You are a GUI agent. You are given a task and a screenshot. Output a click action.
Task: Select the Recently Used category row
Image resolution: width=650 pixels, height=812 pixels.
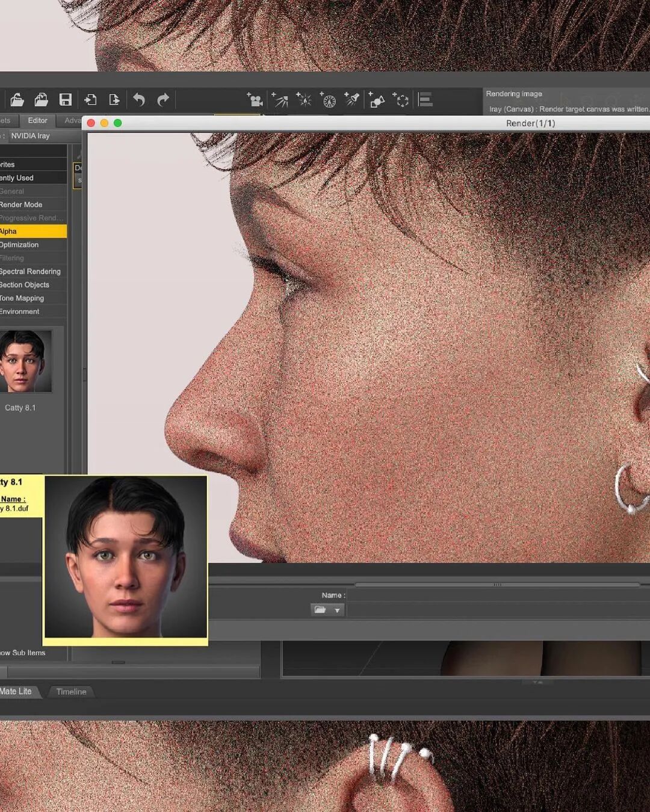33,178
